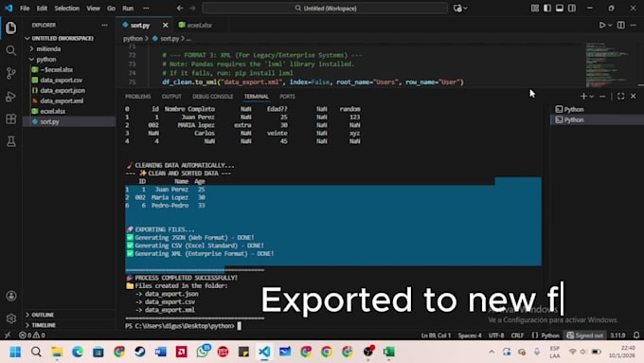The height and width of the screenshot is (363, 644).
Task: Open the Accounts icon in activity bar
Action: (11, 296)
